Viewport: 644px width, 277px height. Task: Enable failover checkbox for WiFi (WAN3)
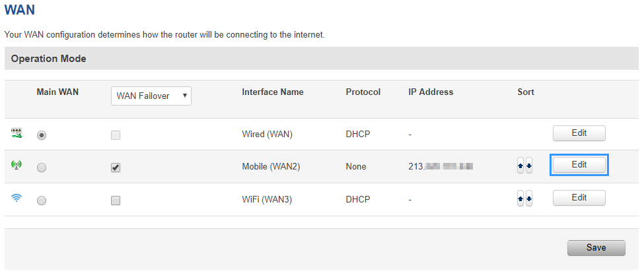click(x=116, y=200)
